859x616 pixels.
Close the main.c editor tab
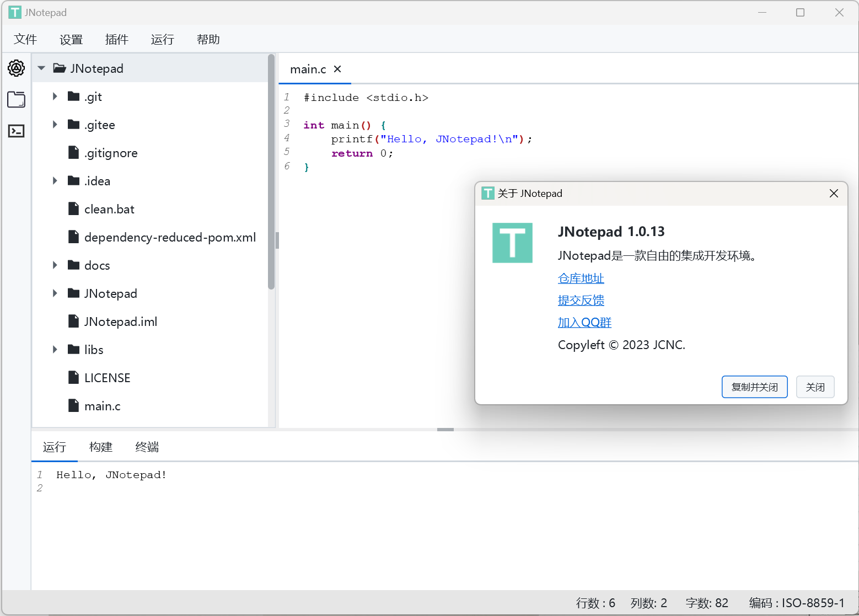pos(337,69)
